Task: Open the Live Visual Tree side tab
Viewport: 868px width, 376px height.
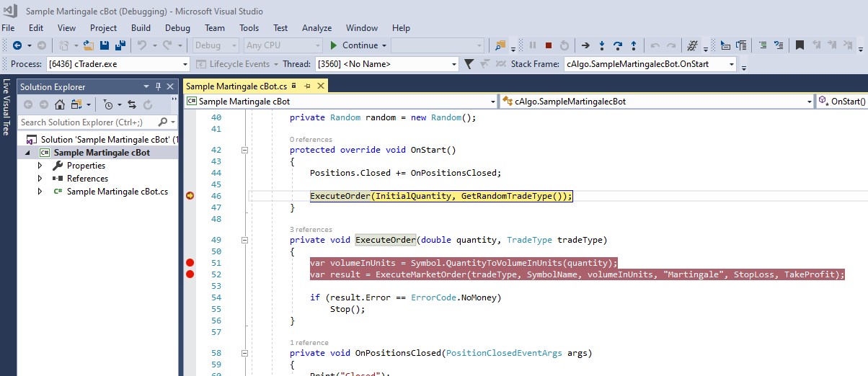Action: click(x=6, y=107)
